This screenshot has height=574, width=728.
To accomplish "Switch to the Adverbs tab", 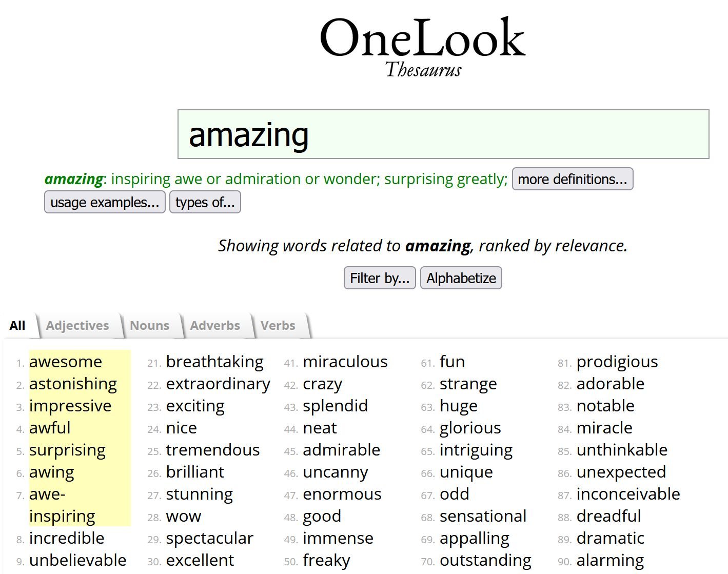I will point(215,326).
